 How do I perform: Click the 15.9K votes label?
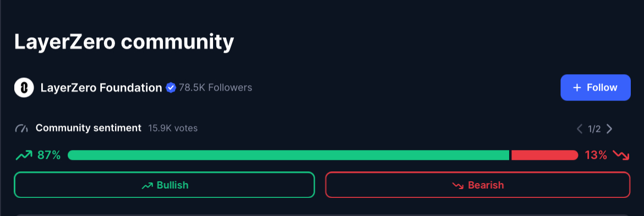(x=173, y=128)
